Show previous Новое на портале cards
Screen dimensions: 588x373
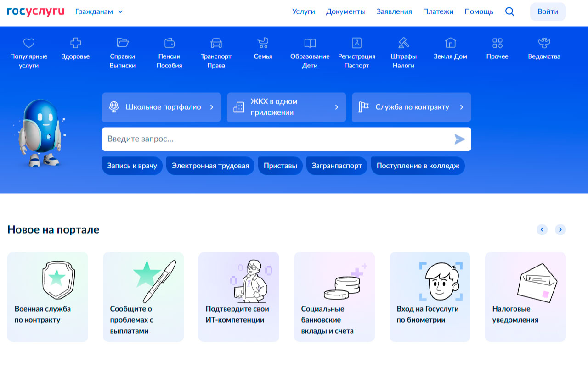[x=542, y=229]
